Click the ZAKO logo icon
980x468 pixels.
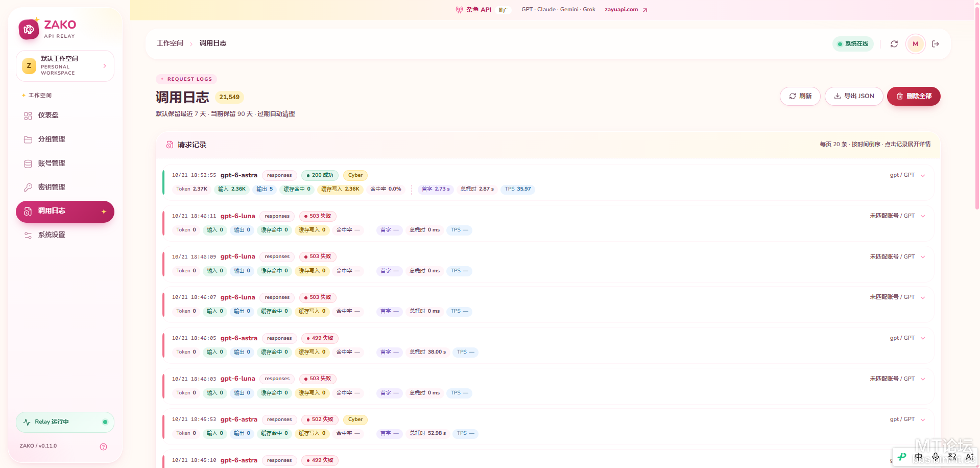pos(29,29)
